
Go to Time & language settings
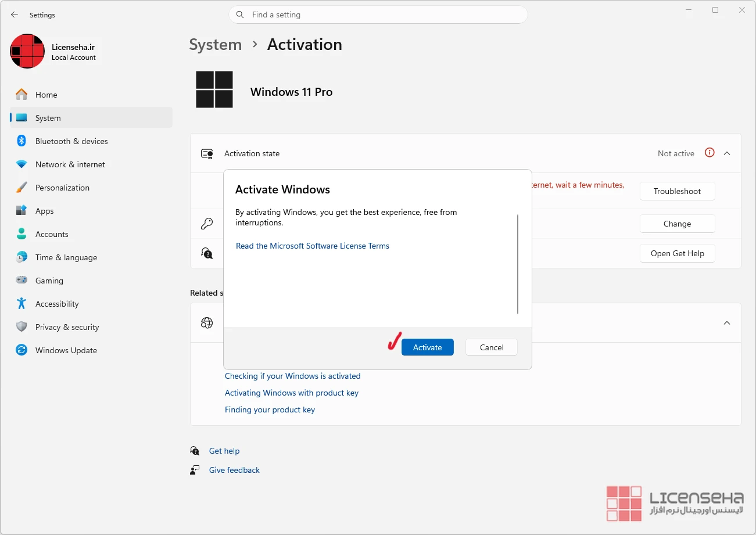coord(91,257)
